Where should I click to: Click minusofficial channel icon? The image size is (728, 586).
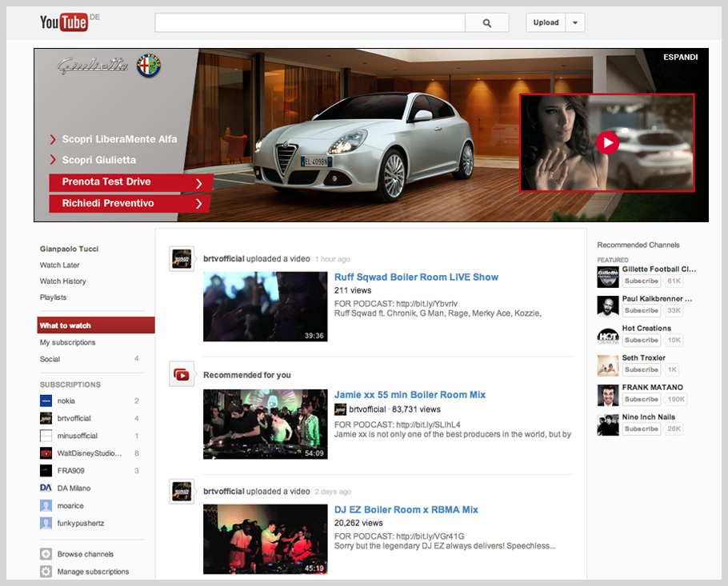coord(46,436)
